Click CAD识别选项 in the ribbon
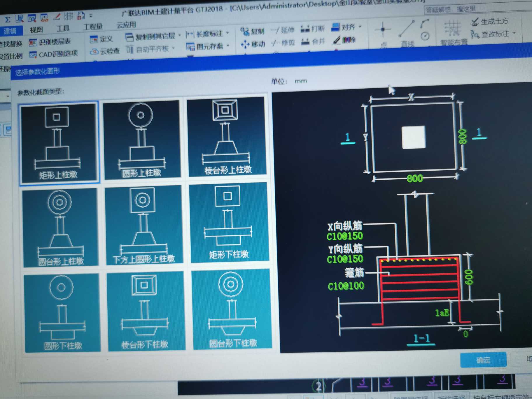 click(x=54, y=54)
